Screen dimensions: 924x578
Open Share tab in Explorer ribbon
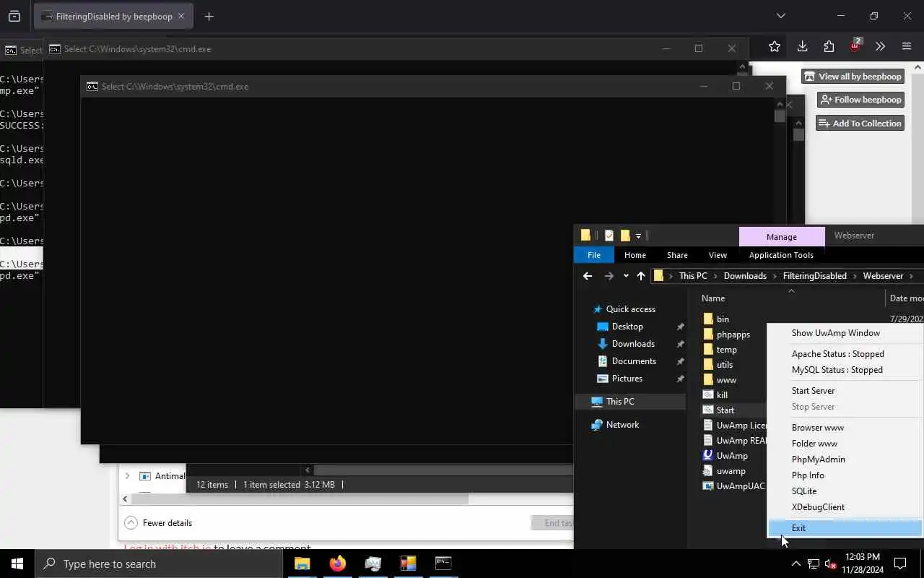tap(677, 255)
